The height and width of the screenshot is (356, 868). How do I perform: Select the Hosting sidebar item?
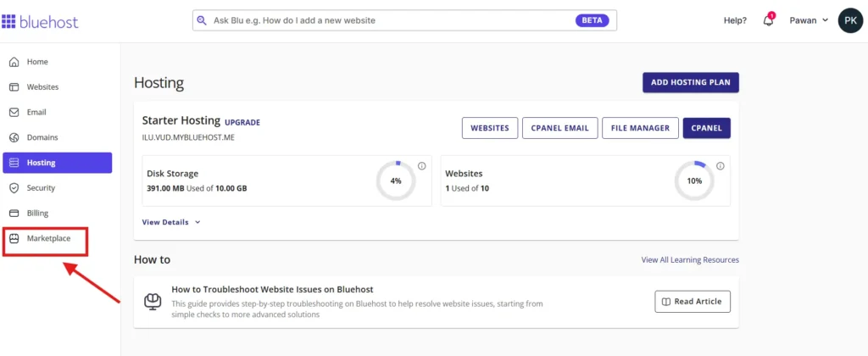tap(58, 163)
